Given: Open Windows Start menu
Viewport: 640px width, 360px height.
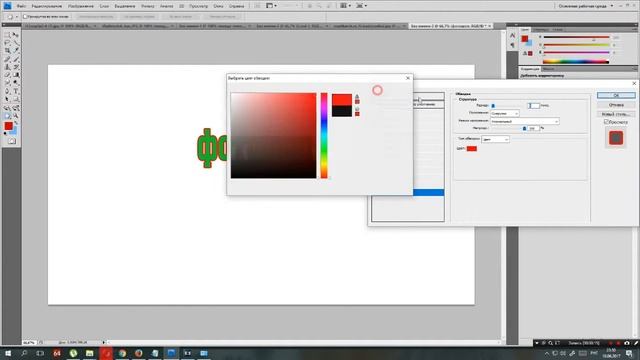Looking at the screenshot, I should 8,353.
